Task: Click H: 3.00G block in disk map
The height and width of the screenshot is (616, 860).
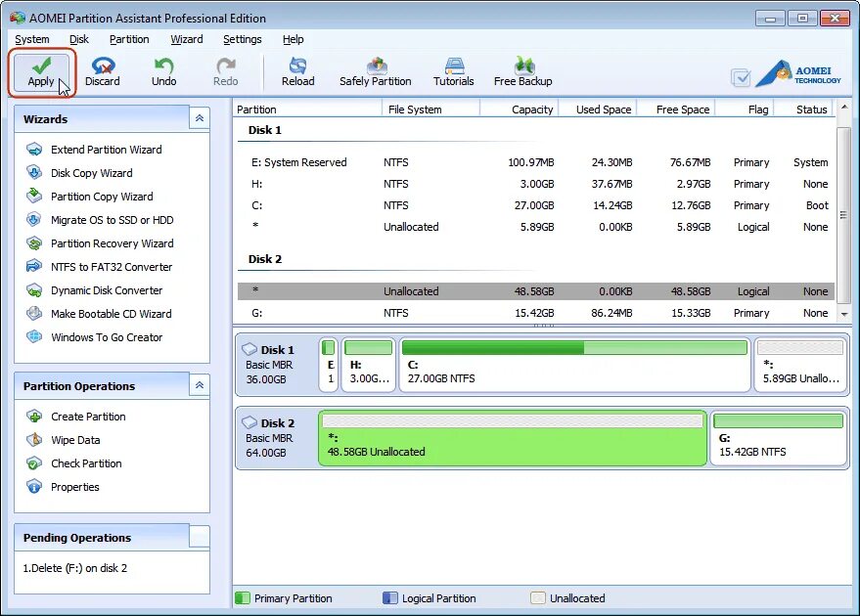Action: tap(368, 365)
